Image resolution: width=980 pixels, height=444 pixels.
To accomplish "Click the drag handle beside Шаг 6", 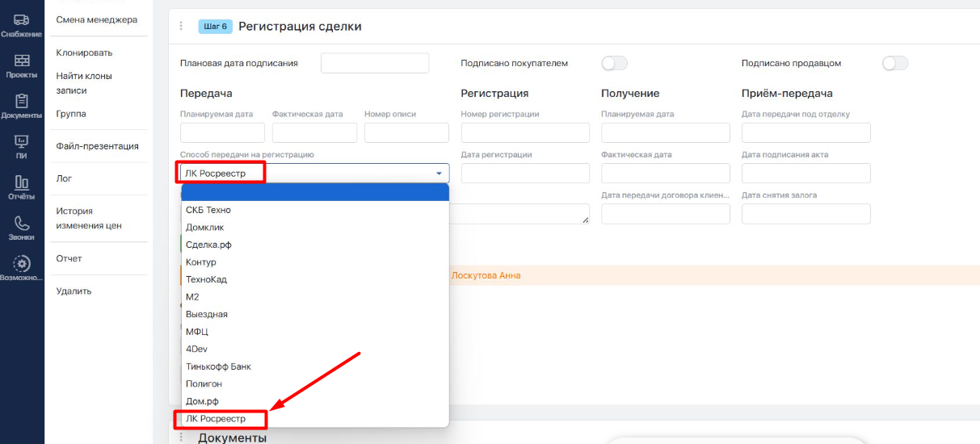I will [x=181, y=27].
